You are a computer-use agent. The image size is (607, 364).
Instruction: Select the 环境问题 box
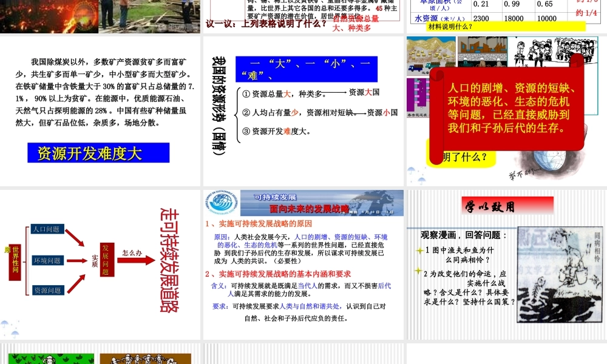point(47,260)
